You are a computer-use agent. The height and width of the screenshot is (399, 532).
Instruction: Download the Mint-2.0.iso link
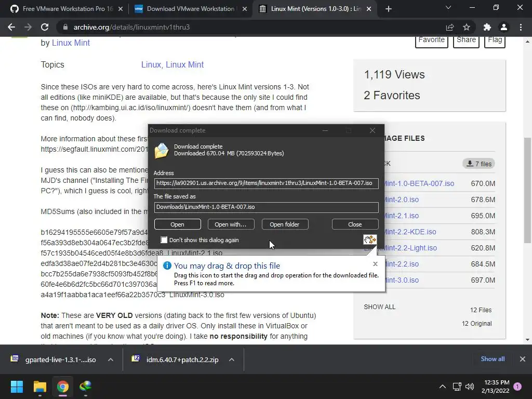402,199
